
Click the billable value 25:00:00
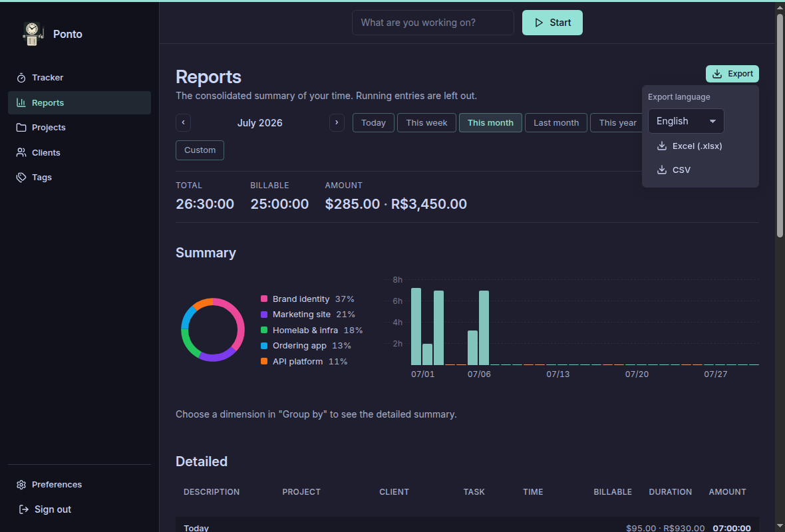tap(279, 203)
